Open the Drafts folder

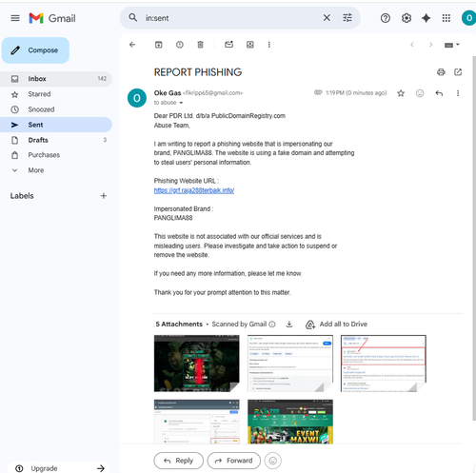pos(56,140)
